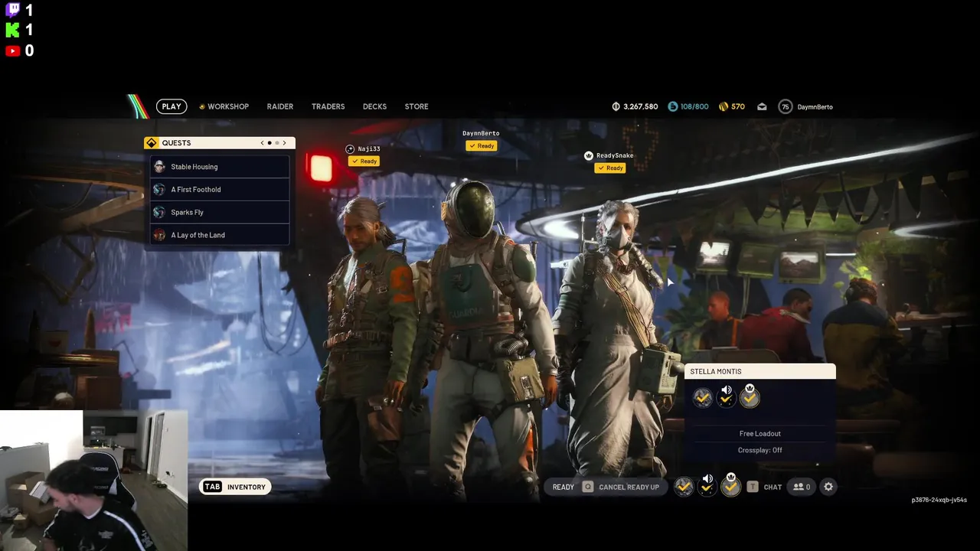Image resolution: width=980 pixels, height=551 pixels.
Task: Click CANCEL READY UP
Action: click(x=629, y=487)
